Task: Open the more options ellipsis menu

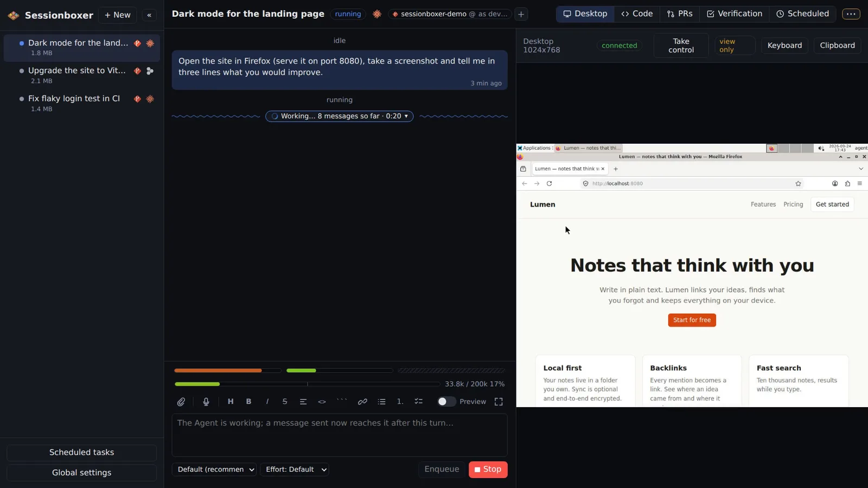Action: click(851, 14)
